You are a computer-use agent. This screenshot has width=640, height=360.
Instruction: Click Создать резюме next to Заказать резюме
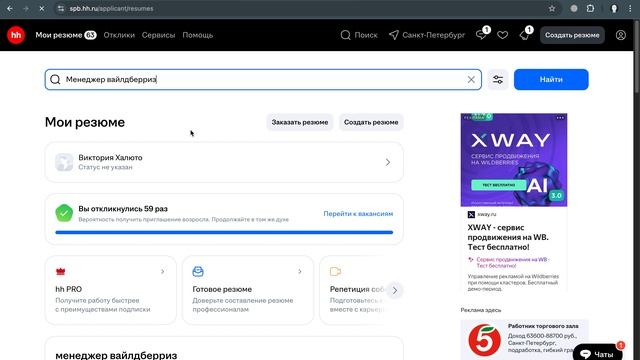click(371, 122)
